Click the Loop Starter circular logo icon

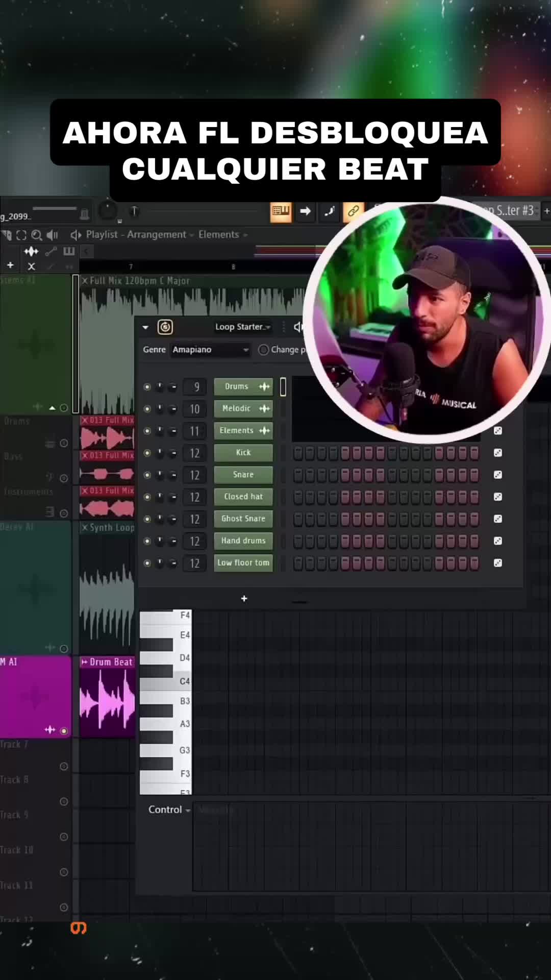click(x=165, y=327)
